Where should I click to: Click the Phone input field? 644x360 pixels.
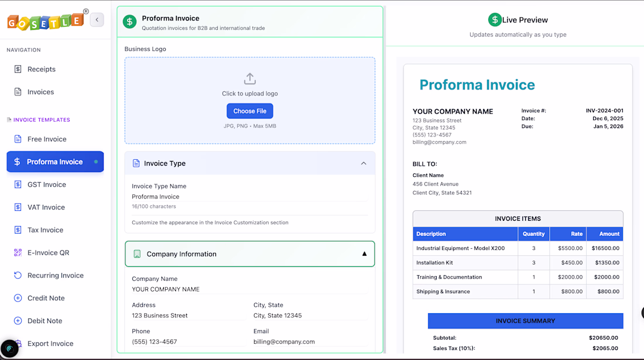pyautogui.click(x=189, y=342)
